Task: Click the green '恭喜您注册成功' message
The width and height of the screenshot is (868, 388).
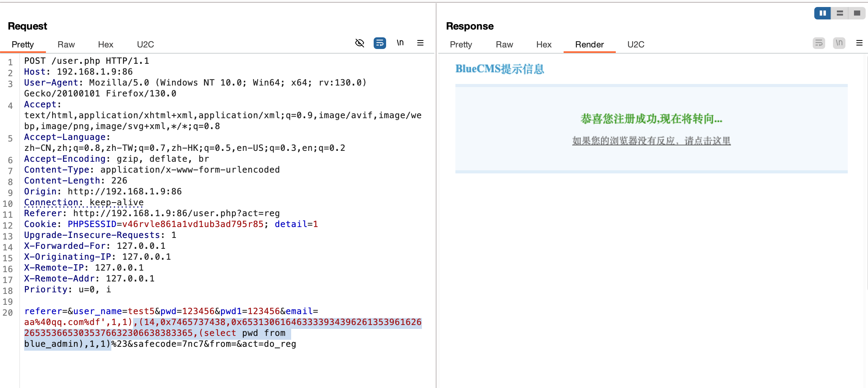Action: (651, 119)
